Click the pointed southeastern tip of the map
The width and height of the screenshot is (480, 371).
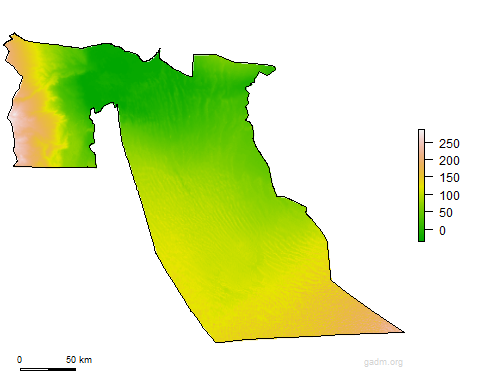[x=402, y=331]
